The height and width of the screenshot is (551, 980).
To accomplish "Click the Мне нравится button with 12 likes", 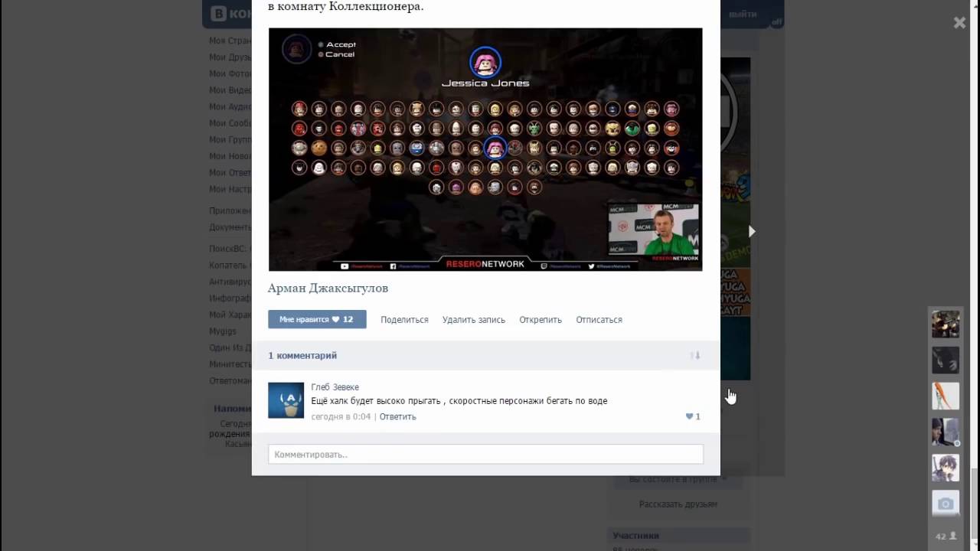I will [x=317, y=319].
